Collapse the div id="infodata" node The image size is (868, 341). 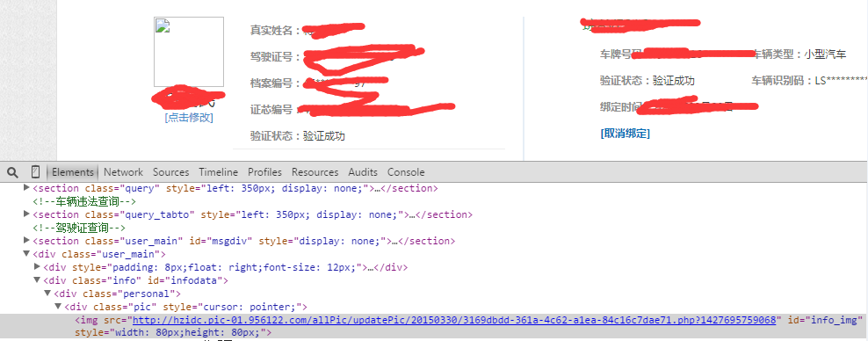[x=37, y=280]
